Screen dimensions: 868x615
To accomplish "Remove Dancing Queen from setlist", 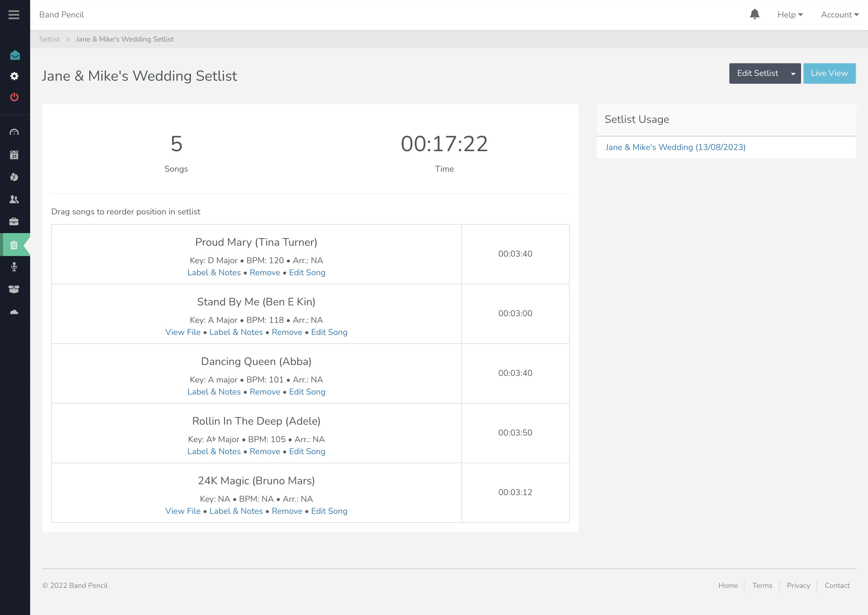I will click(265, 392).
